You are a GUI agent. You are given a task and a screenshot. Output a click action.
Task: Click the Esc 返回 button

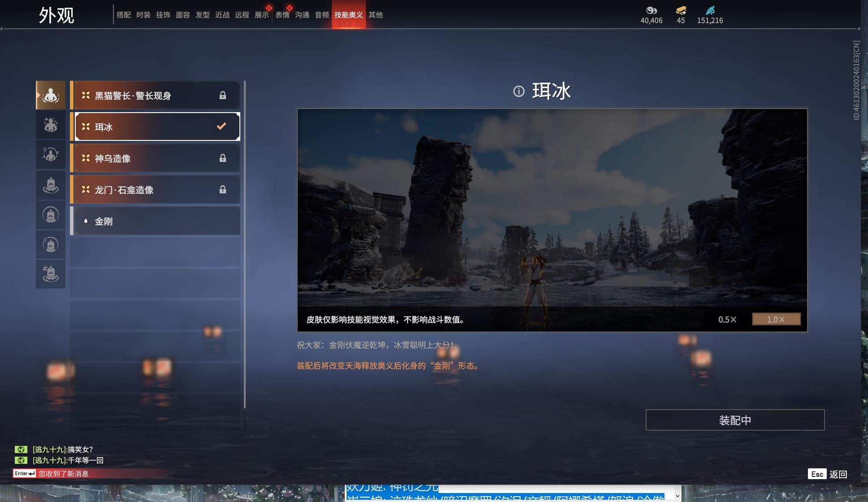tap(828, 474)
